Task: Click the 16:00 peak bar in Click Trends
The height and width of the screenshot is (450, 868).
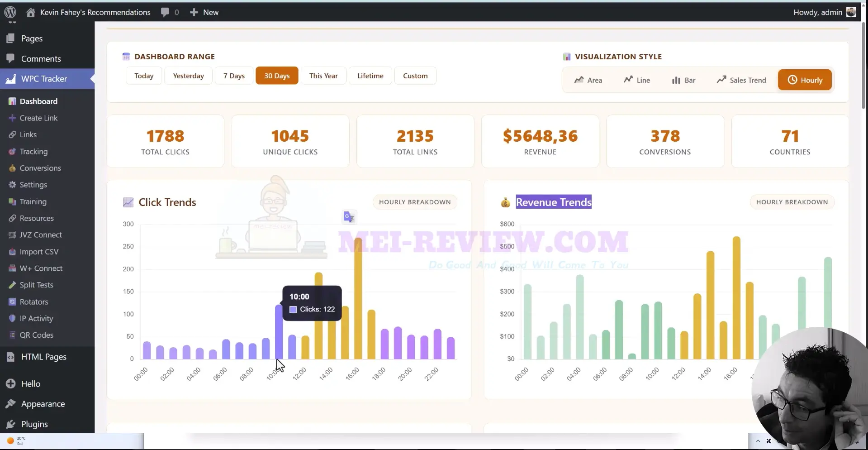Action: (358, 298)
